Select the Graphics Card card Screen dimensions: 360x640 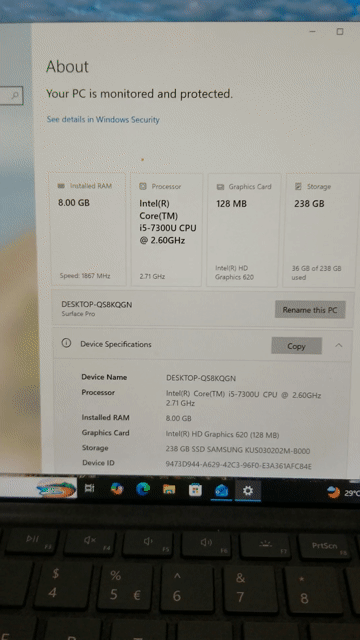244,230
